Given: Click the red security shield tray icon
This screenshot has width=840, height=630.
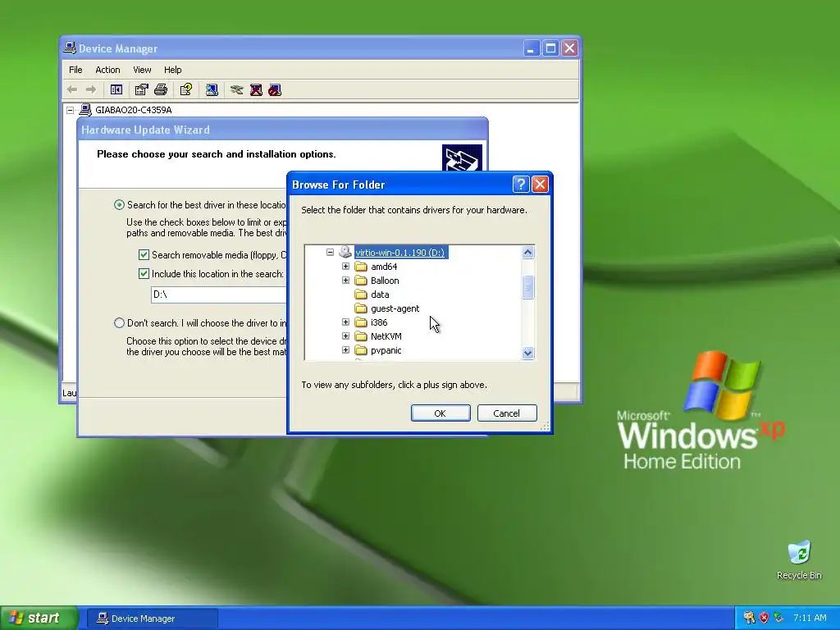Looking at the screenshot, I should [x=764, y=618].
